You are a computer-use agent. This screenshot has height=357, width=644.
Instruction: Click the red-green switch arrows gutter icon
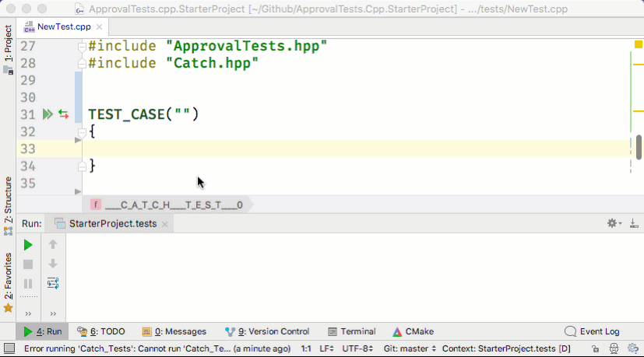(x=64, y=114)
